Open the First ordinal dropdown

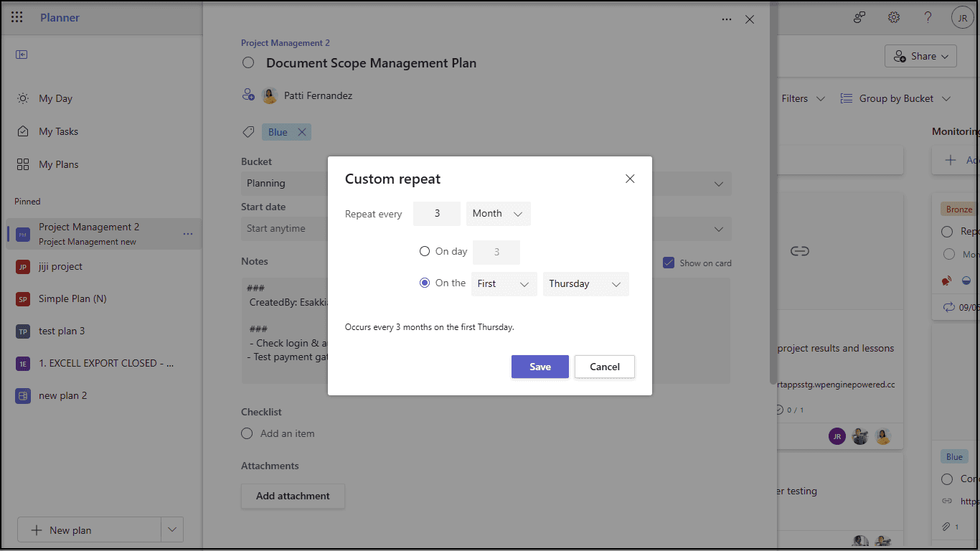pos(504,284)
